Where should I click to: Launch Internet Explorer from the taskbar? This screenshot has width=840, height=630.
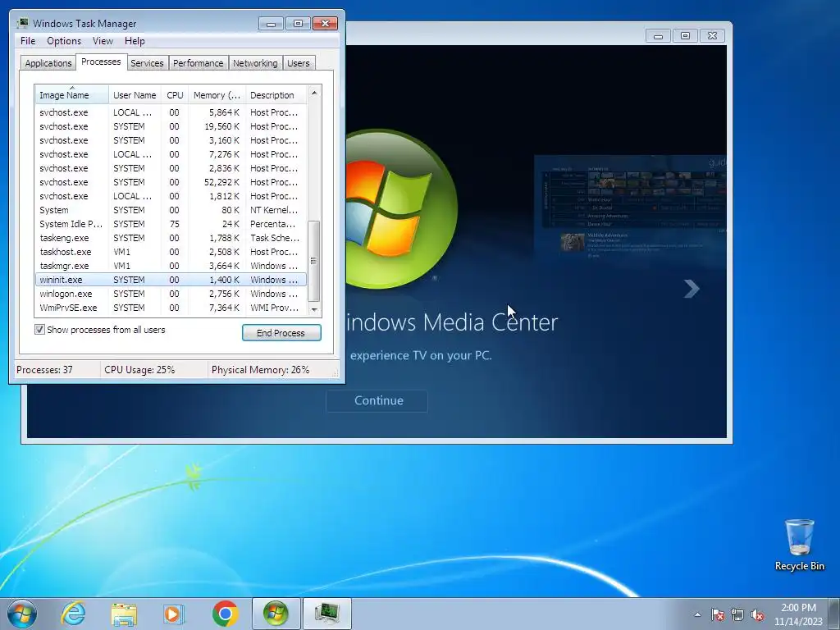tap(73, 614)
